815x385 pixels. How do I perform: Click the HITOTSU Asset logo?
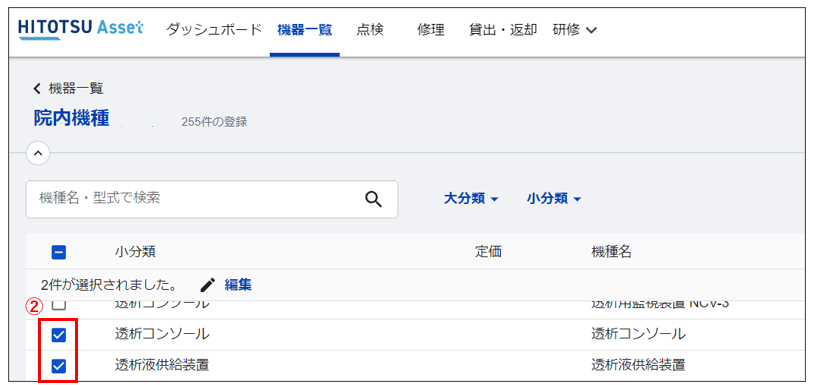pos(81,30)
